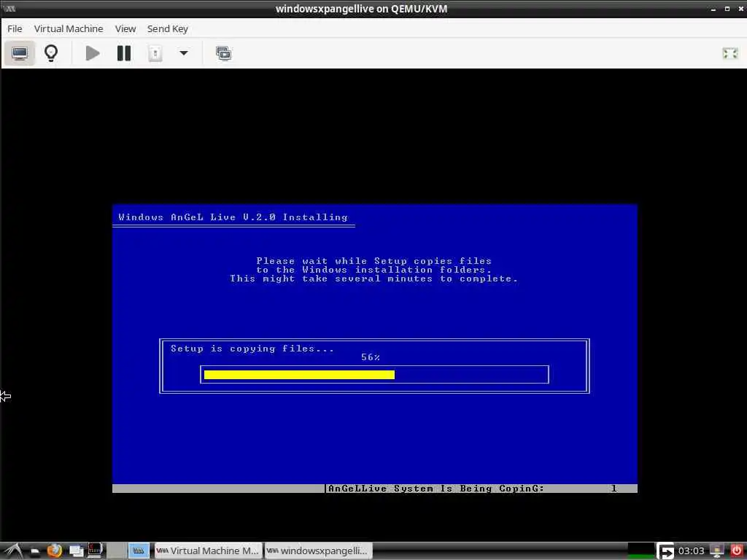The image size is (747, 560).
Task: Click the 56% progress text
Action: pos(370,357)
